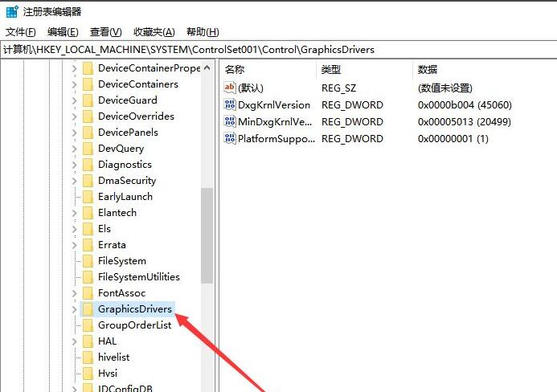The width and height of the screenshot is (557, 392).
Task: Expand the DeviceContainerPrope key chevron
Action: (74, 68)
